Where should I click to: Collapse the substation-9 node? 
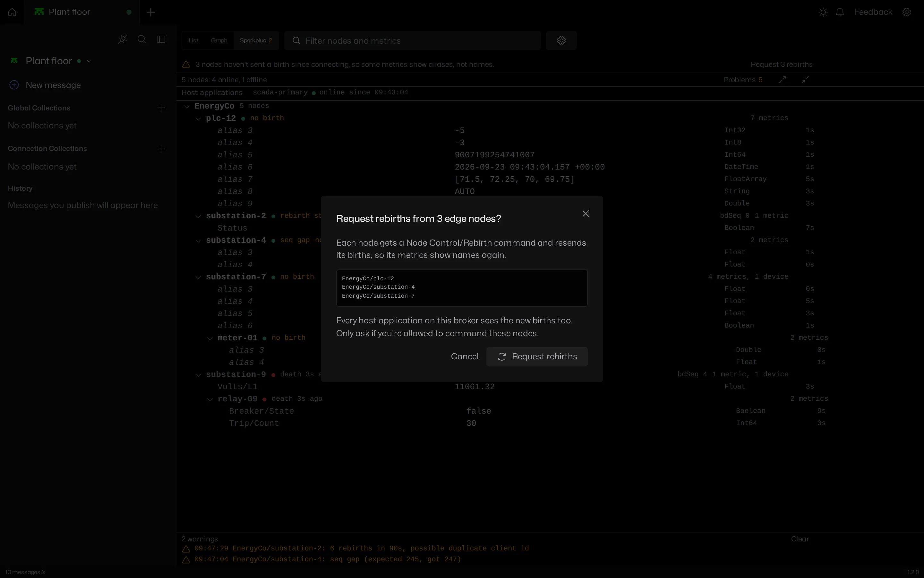click(198, 375)
